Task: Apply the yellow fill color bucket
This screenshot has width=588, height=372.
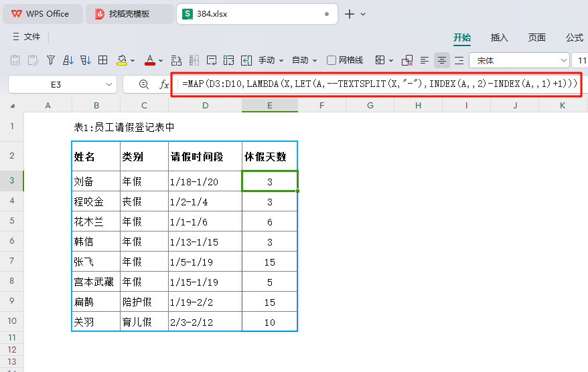Action: click(x=122, y=60)
